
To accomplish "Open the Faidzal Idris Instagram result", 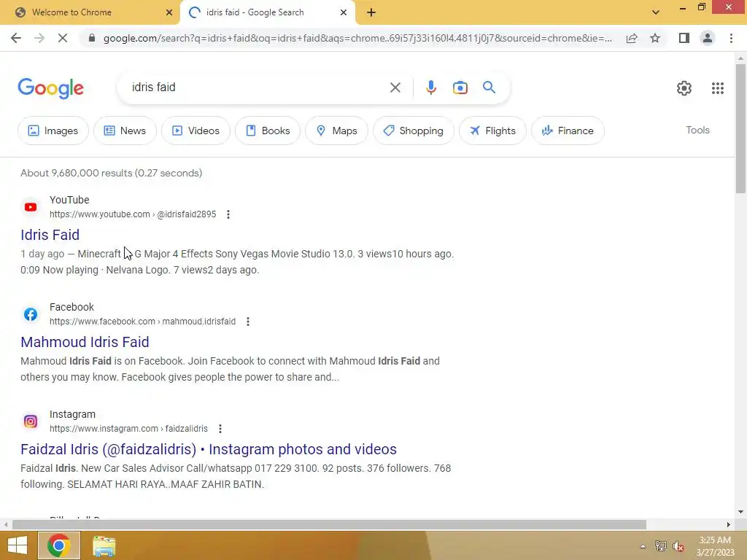I will 209,449.
